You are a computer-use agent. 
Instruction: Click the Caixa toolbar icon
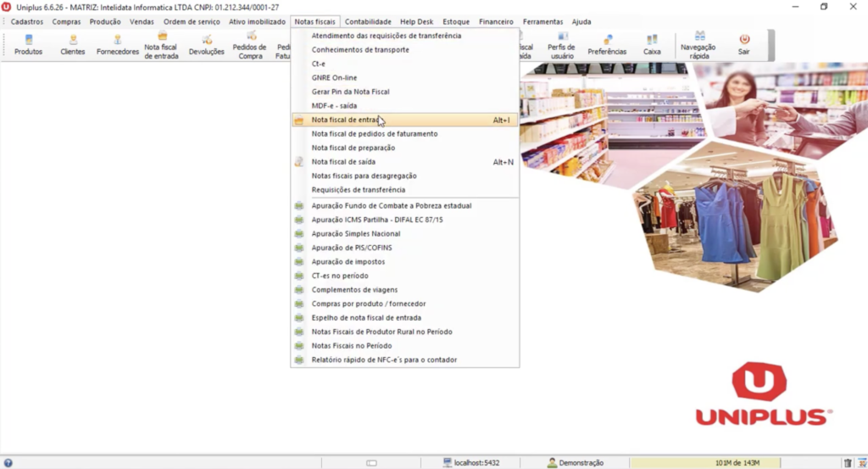(x=652, y=45)
